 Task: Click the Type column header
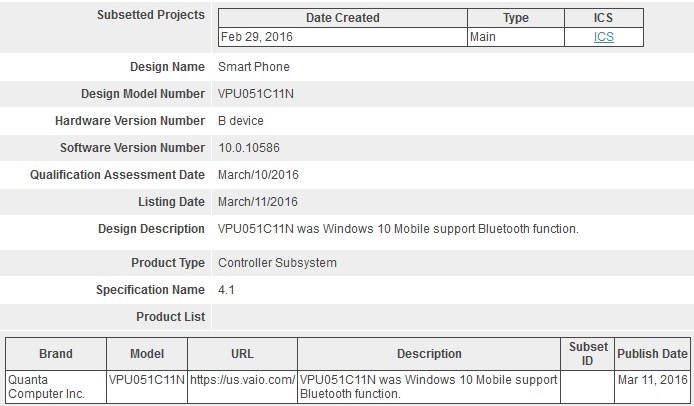[515, 18]
